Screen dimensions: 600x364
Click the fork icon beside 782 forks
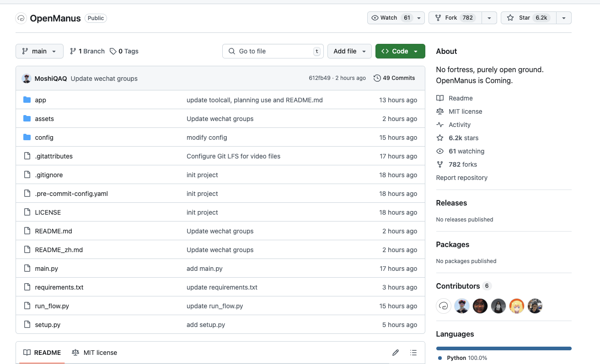tap(440, 164)
